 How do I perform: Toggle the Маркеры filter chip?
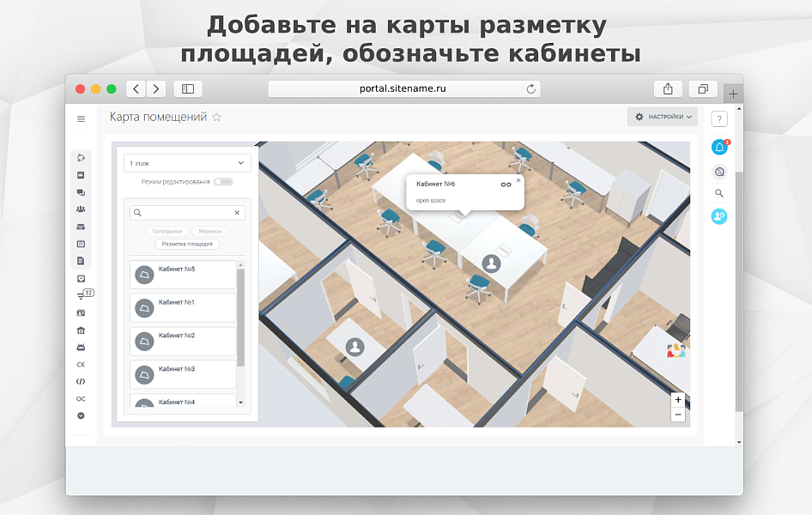pos(211,230)
